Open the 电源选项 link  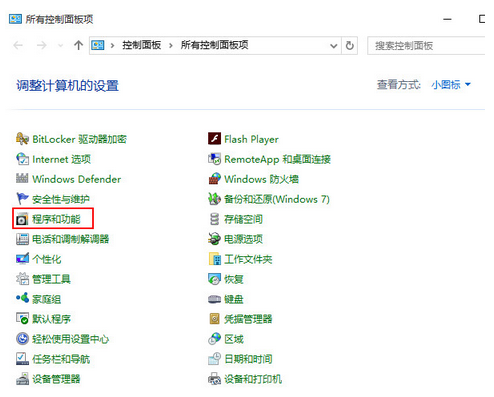click(243, 239)
